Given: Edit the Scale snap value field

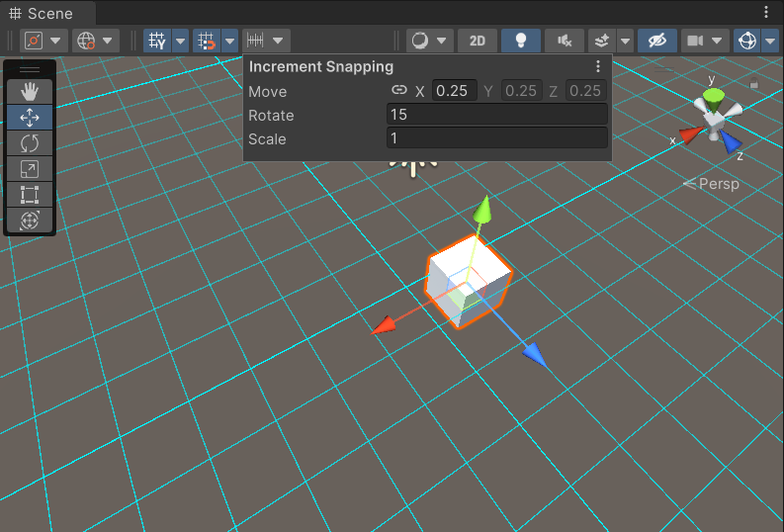Looking at the screenshot, I should tap(497, 138).
